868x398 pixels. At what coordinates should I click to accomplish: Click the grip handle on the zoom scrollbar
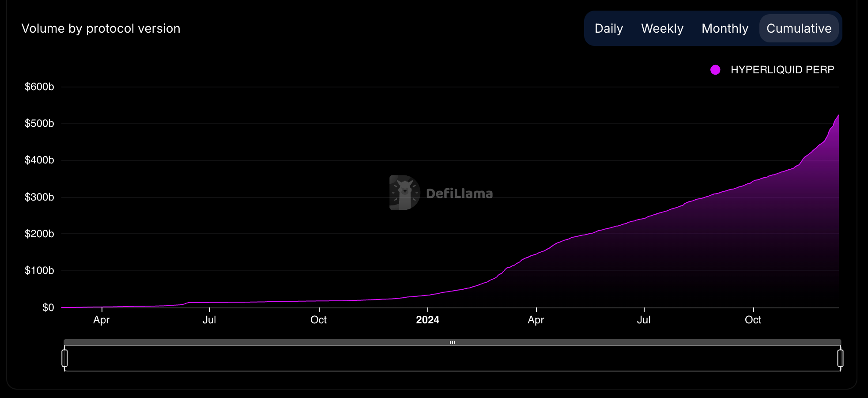[x=453, y=342]
